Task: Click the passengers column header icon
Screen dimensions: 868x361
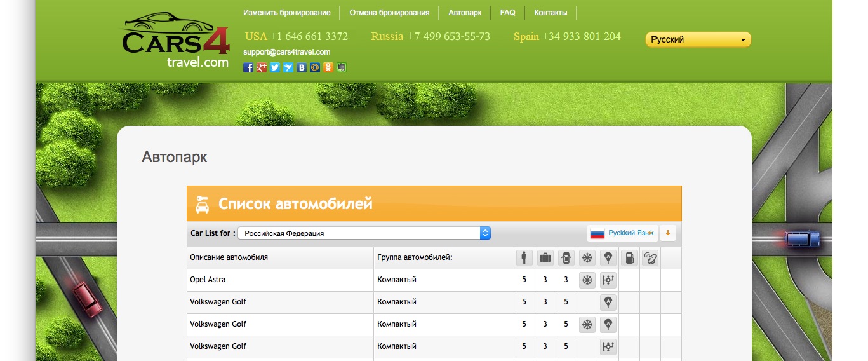Action: pos(524,257)
